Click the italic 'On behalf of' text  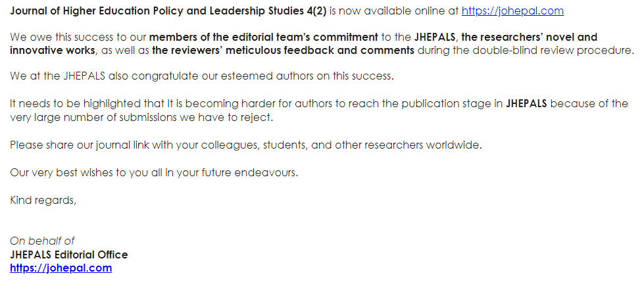[x=42, y=241]
